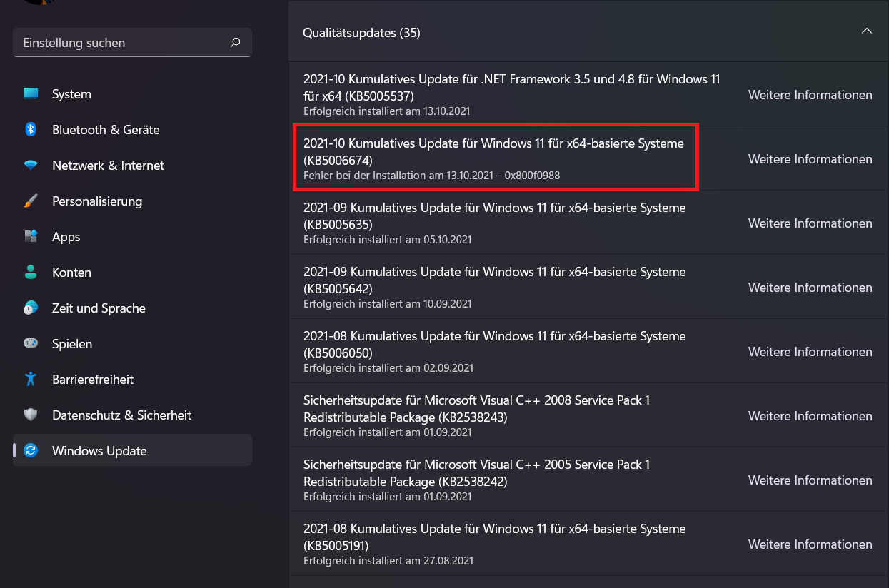889x588 pixels.
Task: Open Weitere Informationen for KB2538243
Action: [810, 416]
